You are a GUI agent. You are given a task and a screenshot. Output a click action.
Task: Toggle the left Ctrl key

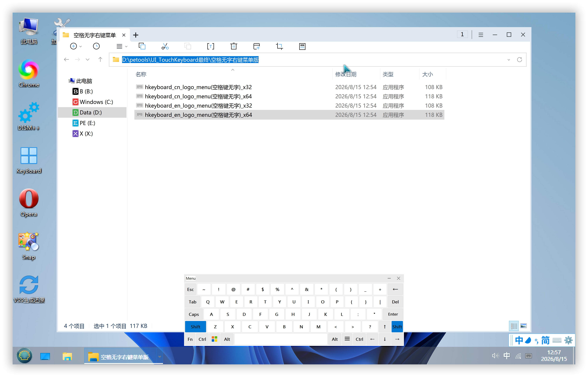(202, 339)
